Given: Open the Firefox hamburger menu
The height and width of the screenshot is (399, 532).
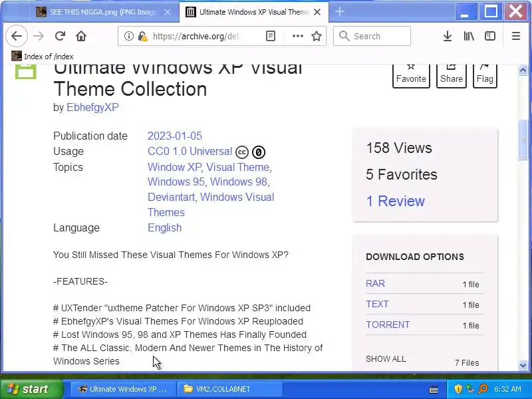Looking at the screenshot, I should (x=516, y=36).
